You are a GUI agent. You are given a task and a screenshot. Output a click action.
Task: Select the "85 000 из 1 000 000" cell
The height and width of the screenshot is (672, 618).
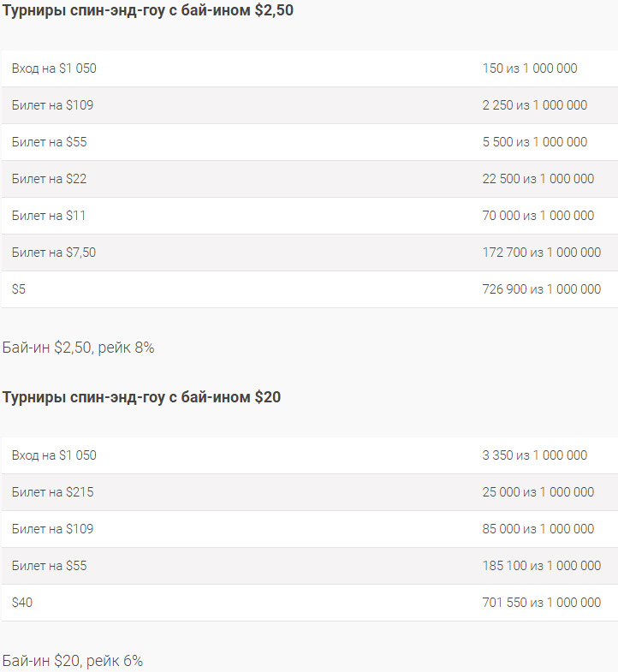pyautogui.click(x=538, y=529)
